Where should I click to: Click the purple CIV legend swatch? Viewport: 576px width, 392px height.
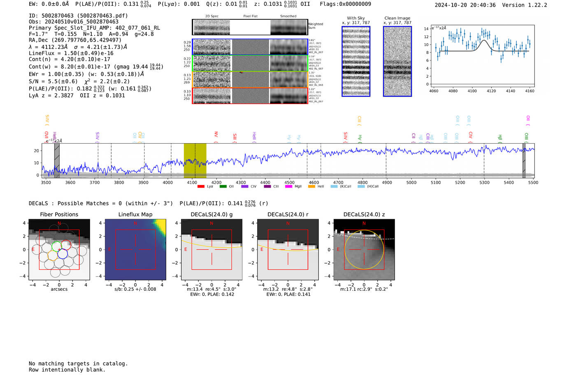245,186
